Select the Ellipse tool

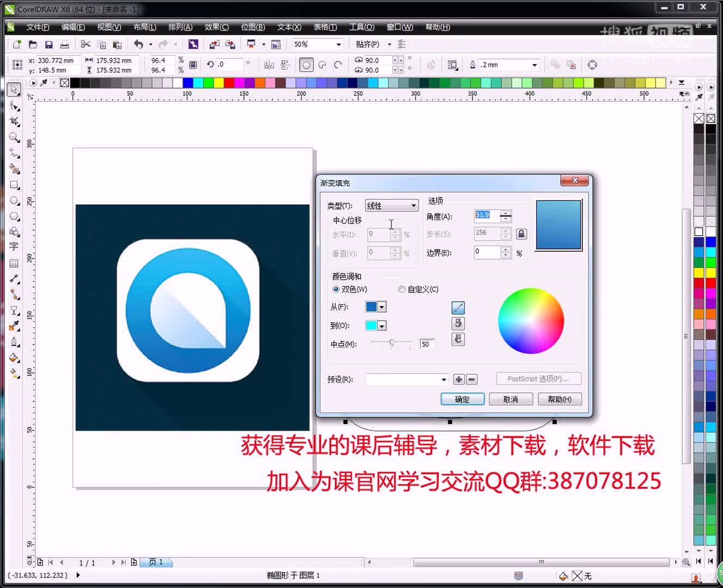coord(14,201)
